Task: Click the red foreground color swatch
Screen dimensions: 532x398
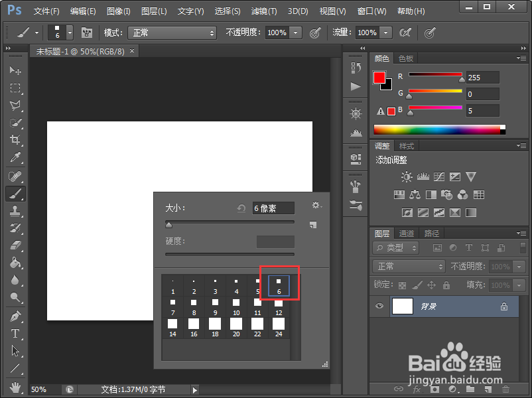Action: tap(378, 76)
